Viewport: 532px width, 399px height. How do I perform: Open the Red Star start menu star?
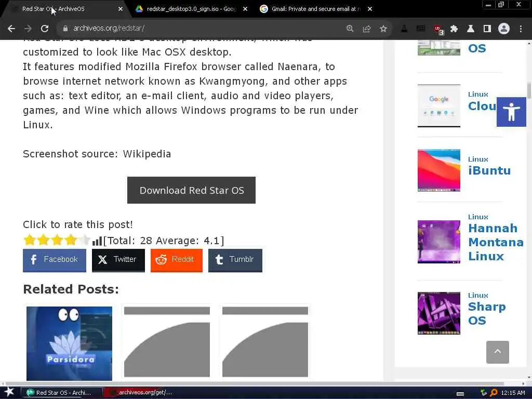point(9,392)
